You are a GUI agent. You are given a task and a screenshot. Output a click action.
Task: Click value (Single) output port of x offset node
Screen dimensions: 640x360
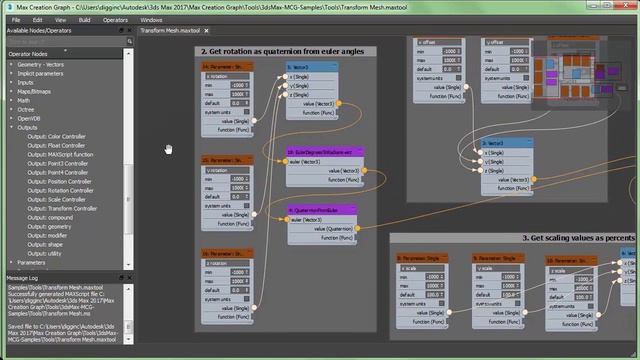pyautogui.click(x=466, y=87)
